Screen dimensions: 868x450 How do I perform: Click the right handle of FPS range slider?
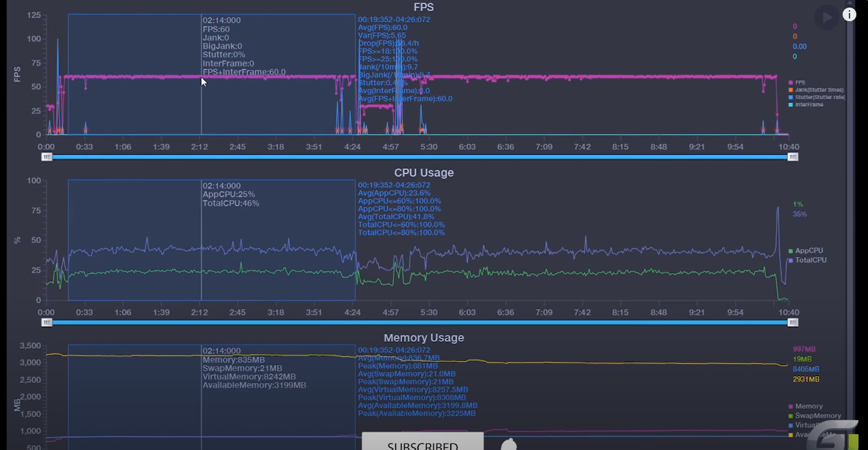pyautogui.click(x=793, y=157)
